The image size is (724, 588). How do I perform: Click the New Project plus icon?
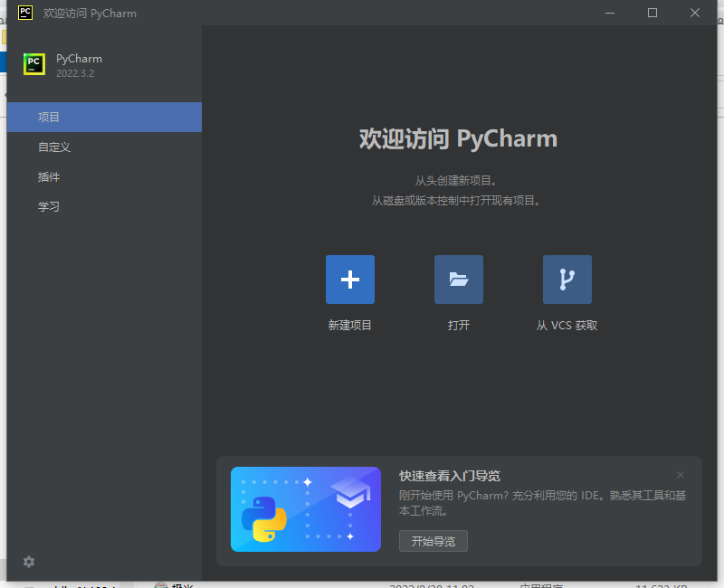pyautogui.click(x=350, y=280)
